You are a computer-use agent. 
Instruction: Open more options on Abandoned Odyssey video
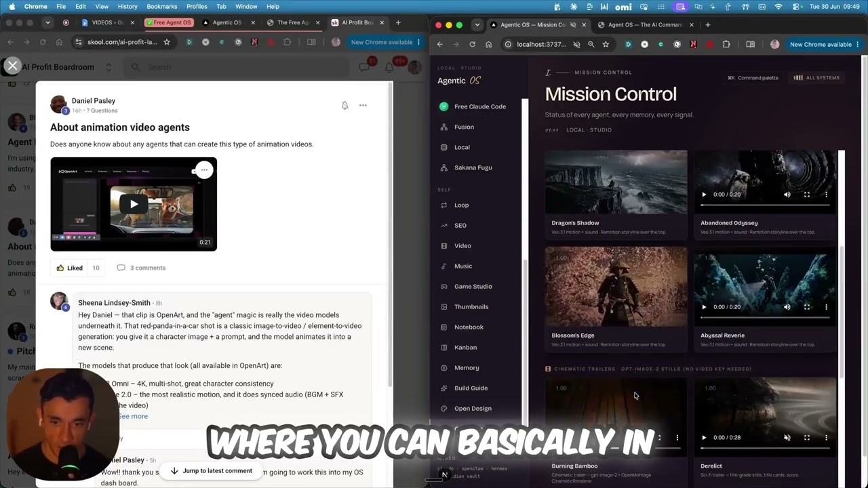826,195
